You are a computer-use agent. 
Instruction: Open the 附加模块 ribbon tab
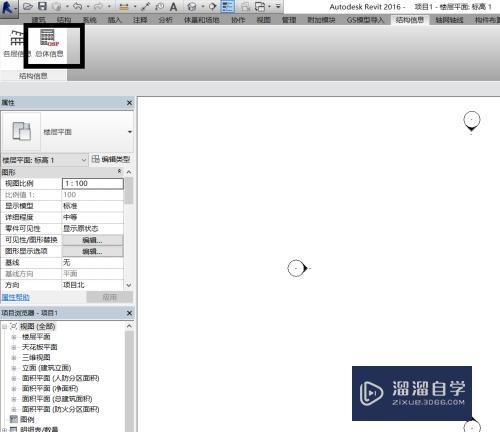click(321, 20)
